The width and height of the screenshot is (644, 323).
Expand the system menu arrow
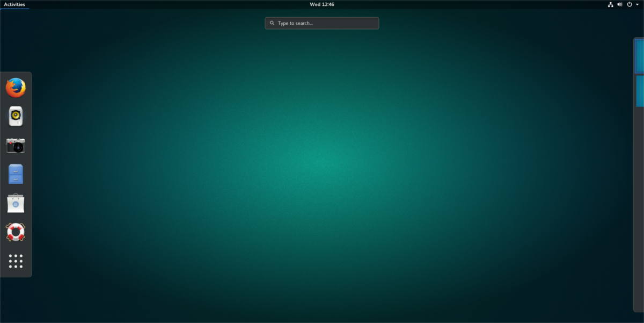(637, 4)
